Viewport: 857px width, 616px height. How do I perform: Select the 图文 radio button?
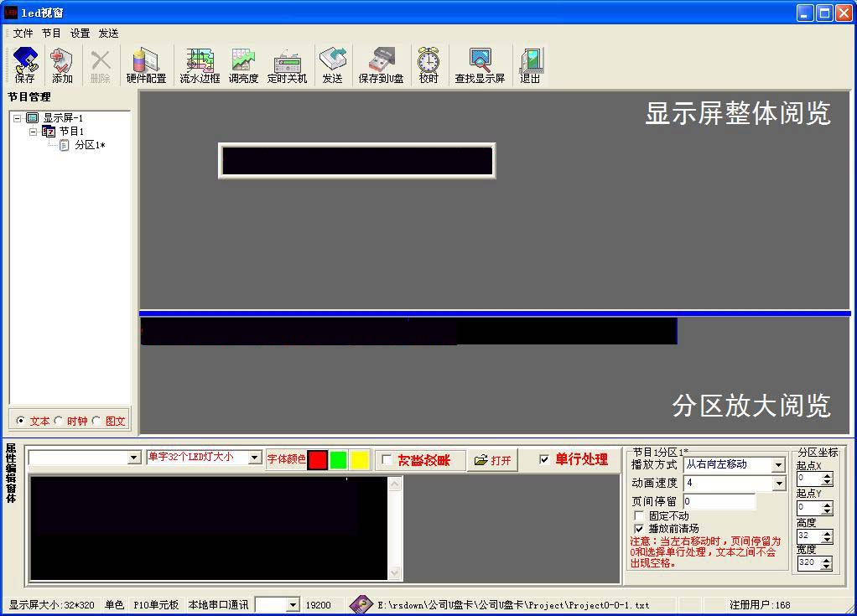coord(96,421)
